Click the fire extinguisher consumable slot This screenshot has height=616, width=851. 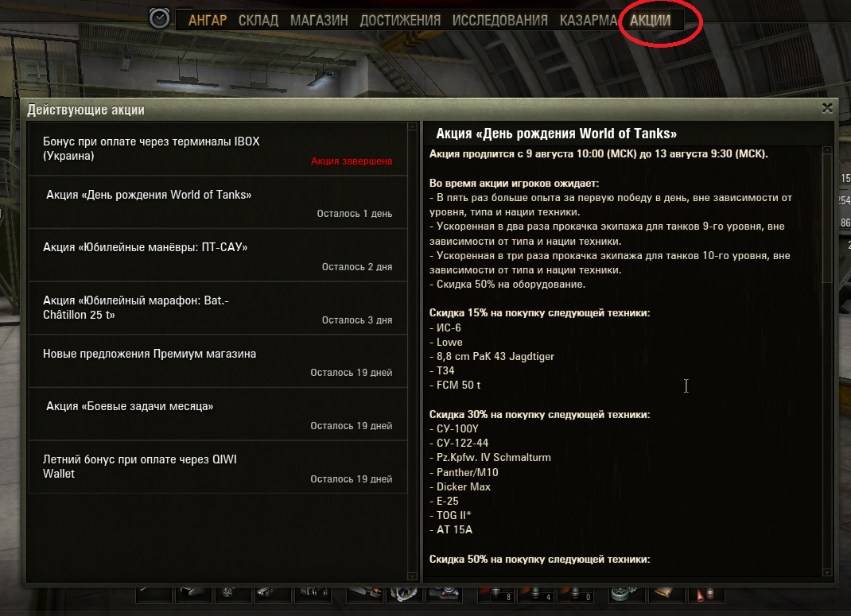[706, 595]
